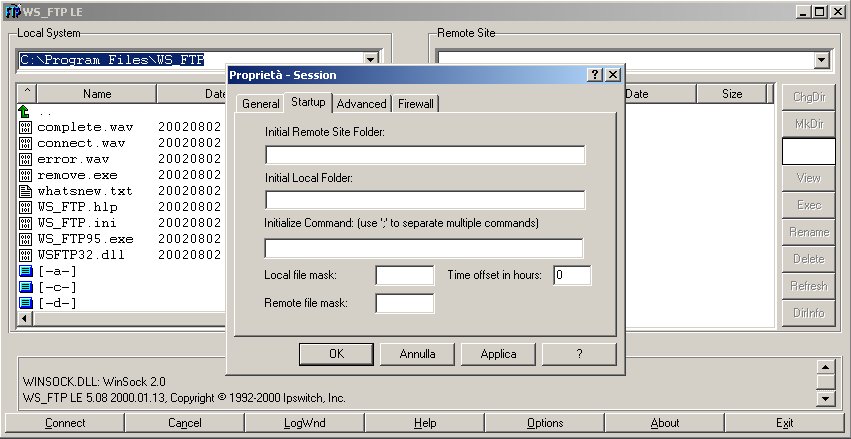851x439 pixels.
Task: Click the Cancel button in bottom bar
Action: click(x=185, y=423)
